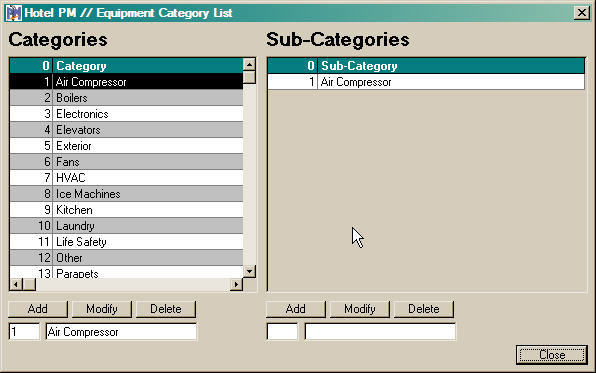Screen dimensions: 596x373
Task: Click the horizontal scrollbar thumb in Categories
Action: coord(29,284)
